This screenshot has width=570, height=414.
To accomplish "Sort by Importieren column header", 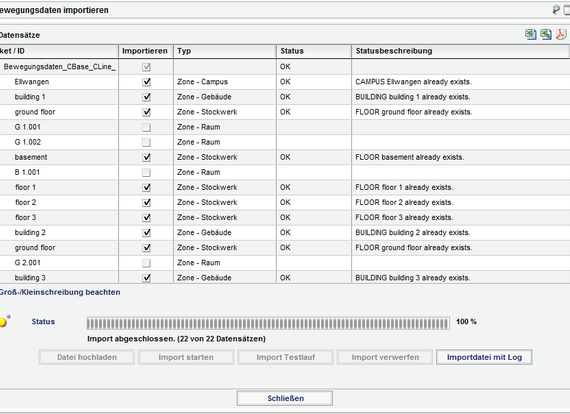I will coord(146,51).
